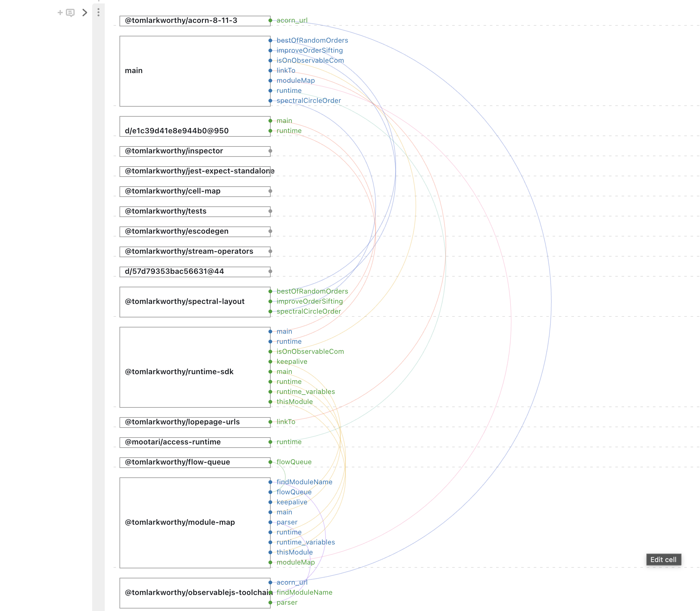Select the @mootari/access-runtime module box
The image size is (700, 611).
pyautogui.click(x=195, y=442)
